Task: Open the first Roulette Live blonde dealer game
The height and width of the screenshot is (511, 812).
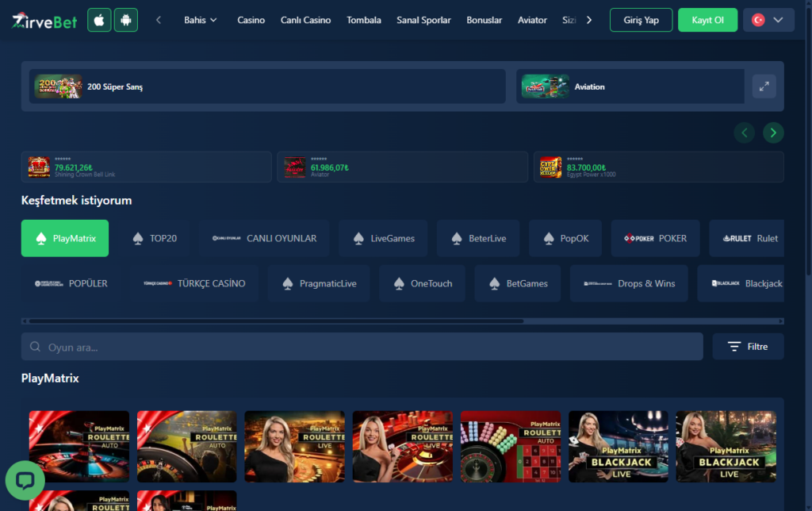Action: pyautogui.click(x=295, y=447)
